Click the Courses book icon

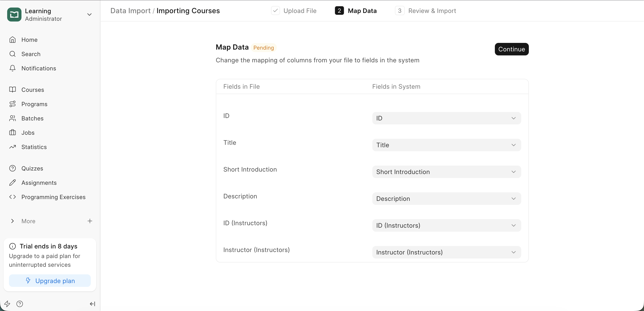[x=13, y=90]
